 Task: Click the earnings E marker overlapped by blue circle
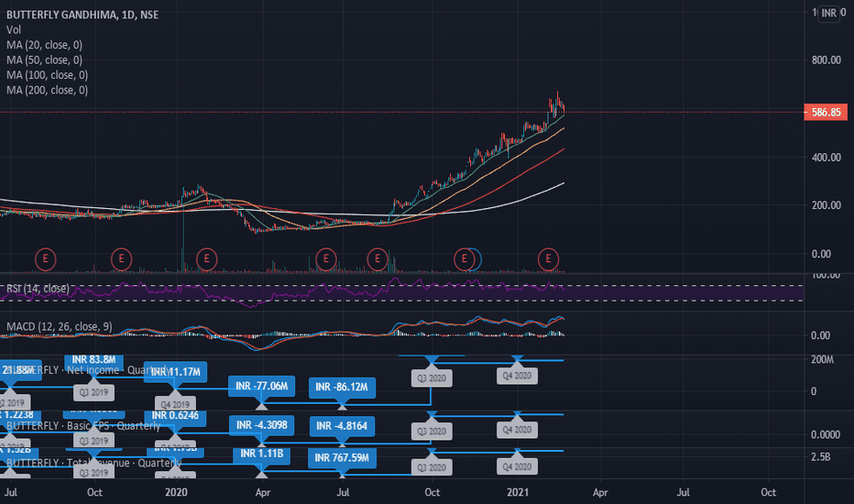[x=464, y=259]
